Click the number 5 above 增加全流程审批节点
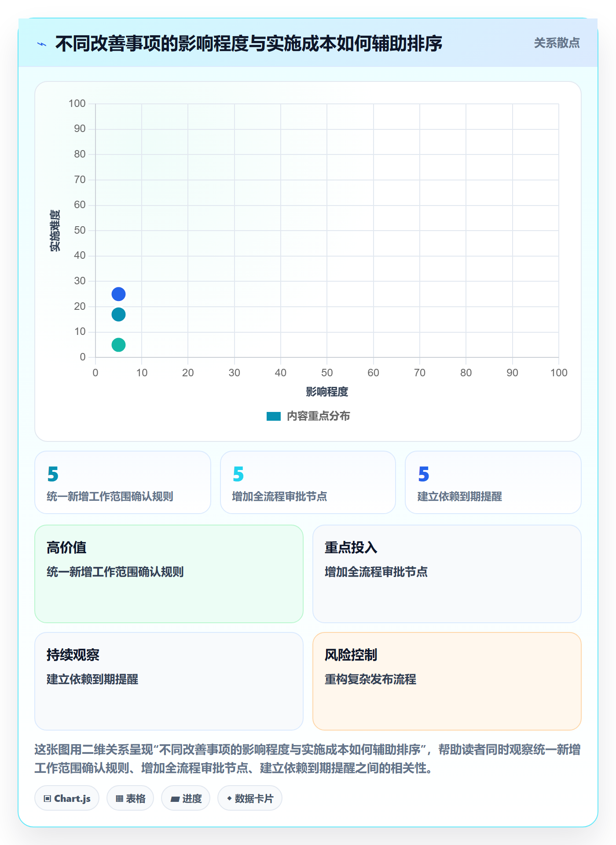 point(238,474)
